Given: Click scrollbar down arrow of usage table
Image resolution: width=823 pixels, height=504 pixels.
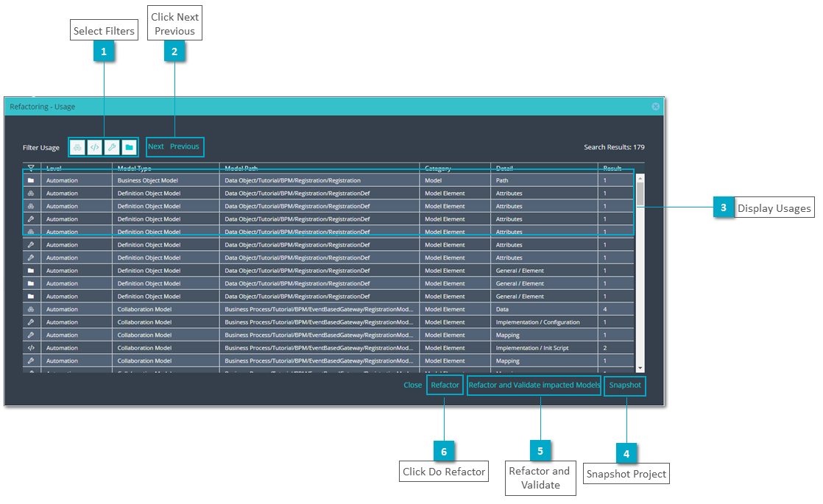Looking at the screenshot, I should tap(640, 368).
